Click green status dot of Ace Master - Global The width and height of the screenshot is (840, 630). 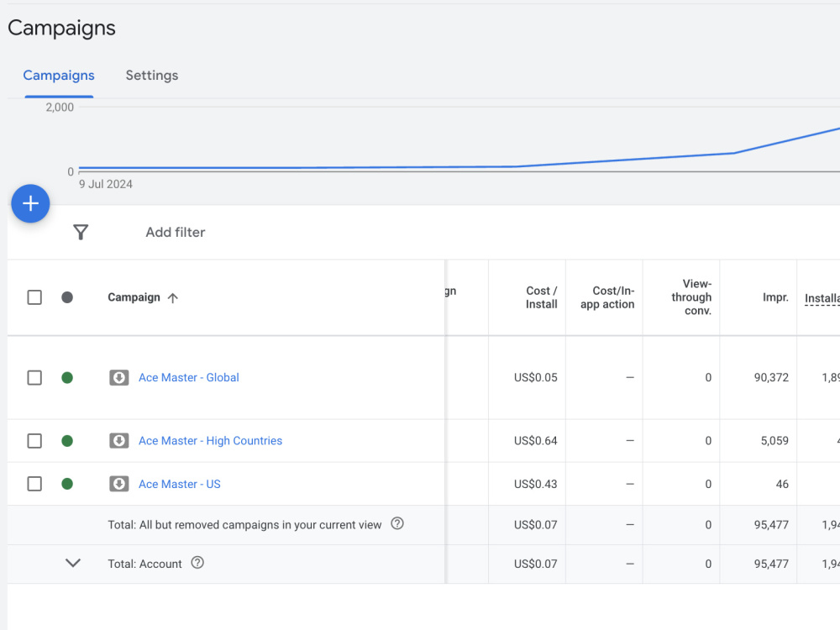[x=67, y=378]
